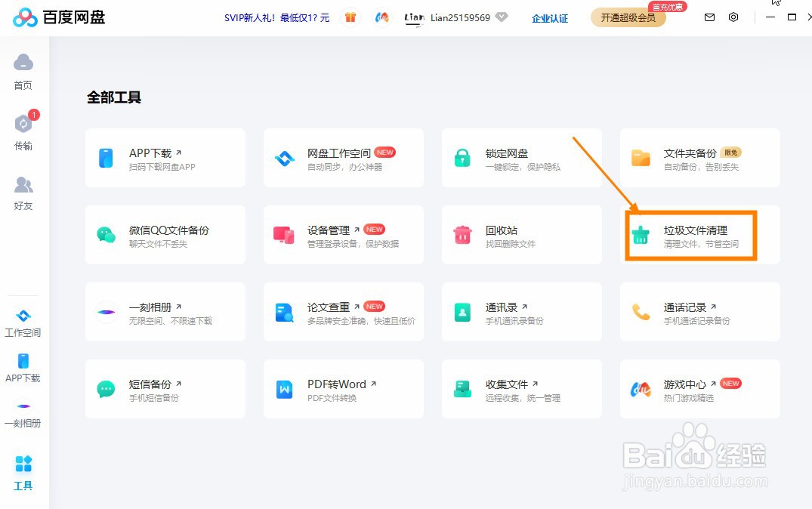Click APP下载 phone icon in sidebar
The height and width of the screenshot is (509, 812).
tap(23, 361)
